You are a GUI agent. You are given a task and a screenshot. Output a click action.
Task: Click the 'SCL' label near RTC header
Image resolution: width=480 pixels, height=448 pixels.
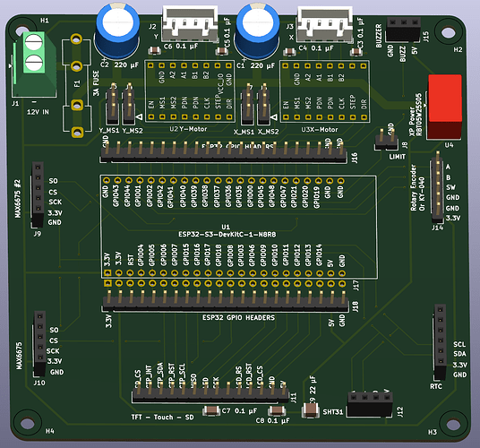[x=459, y=344]
